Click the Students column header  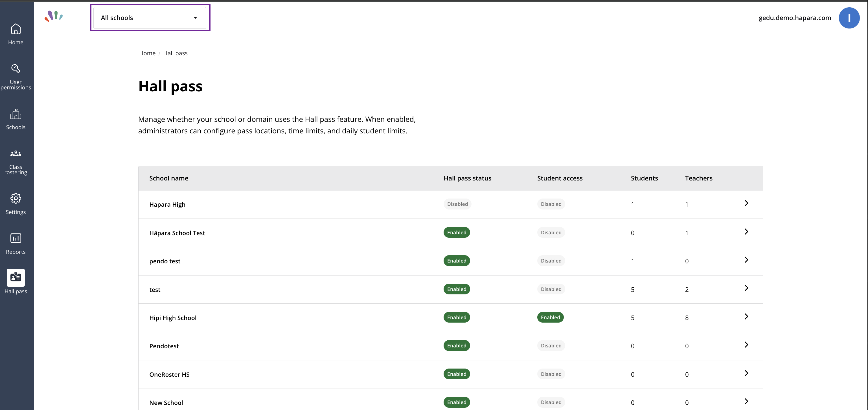644,178
